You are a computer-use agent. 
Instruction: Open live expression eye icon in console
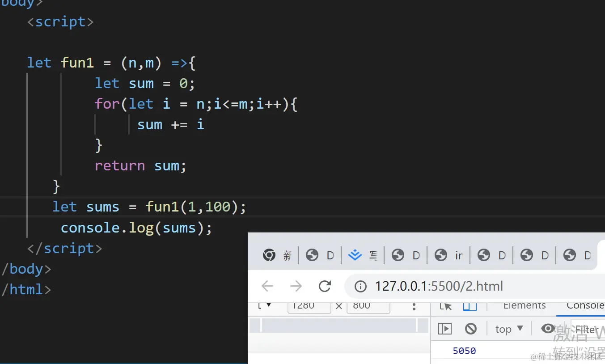548,329
